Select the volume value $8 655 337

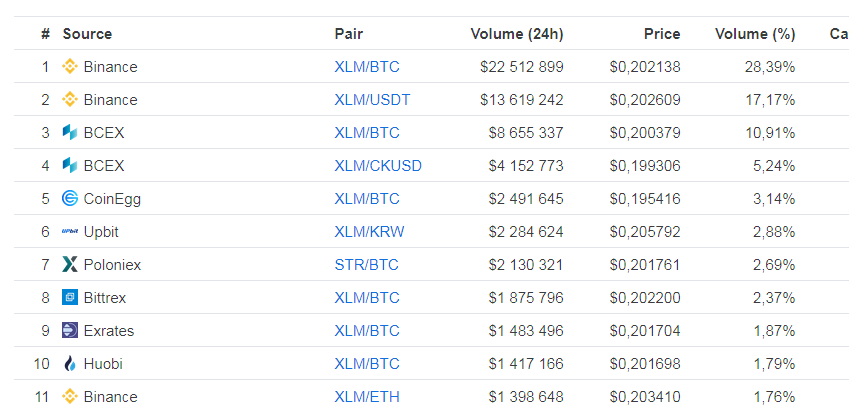[526, 133]
